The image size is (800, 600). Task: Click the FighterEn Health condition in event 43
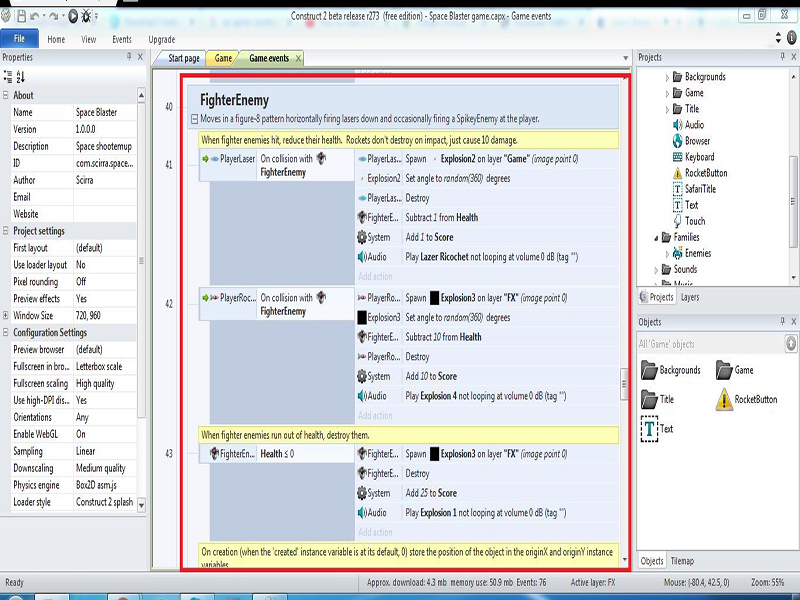click(276, 454)
